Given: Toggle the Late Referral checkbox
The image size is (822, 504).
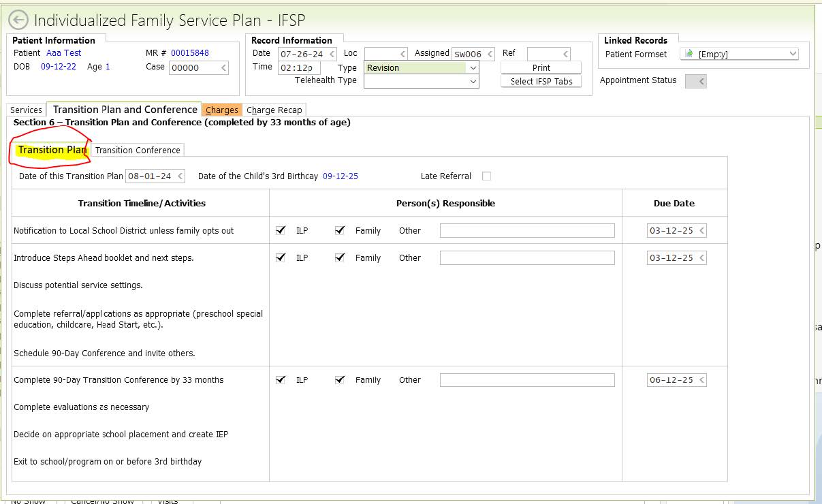Looking at the screenshot, I should click(x=486, y=176).
